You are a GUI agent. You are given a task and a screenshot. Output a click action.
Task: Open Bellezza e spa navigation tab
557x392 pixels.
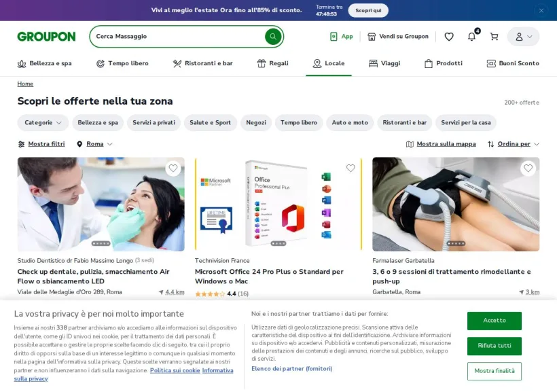(x=44, y=63)
